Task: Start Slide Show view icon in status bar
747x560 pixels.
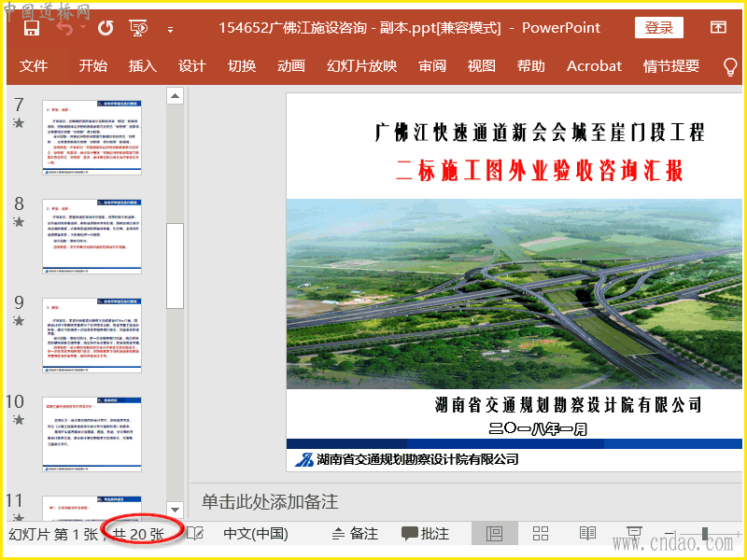Action: point(634,532)
